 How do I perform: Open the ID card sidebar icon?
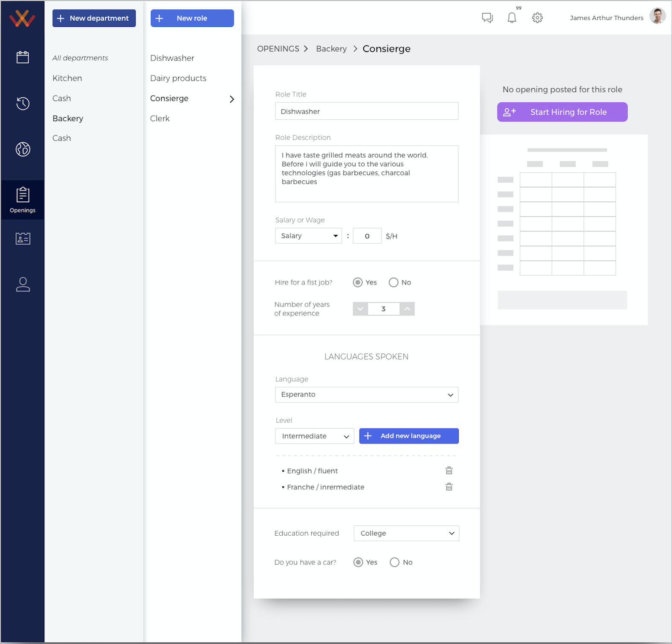(x=23, y=238)
